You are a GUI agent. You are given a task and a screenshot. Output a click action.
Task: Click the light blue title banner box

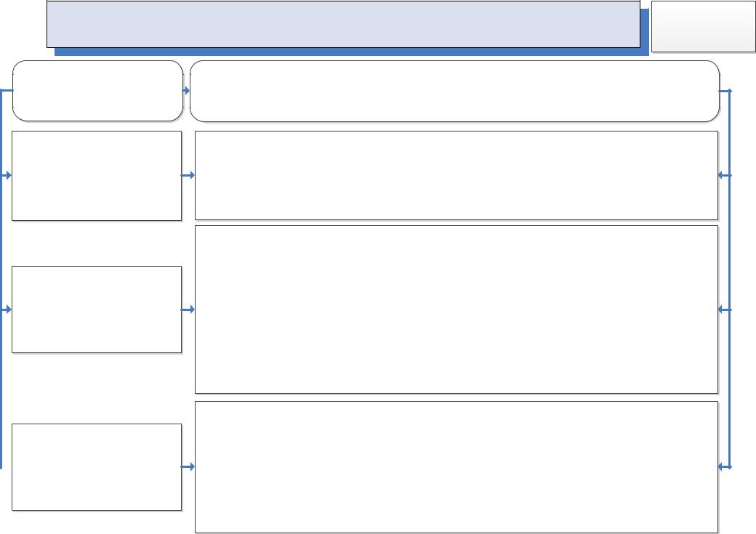(x=343, y=24)
